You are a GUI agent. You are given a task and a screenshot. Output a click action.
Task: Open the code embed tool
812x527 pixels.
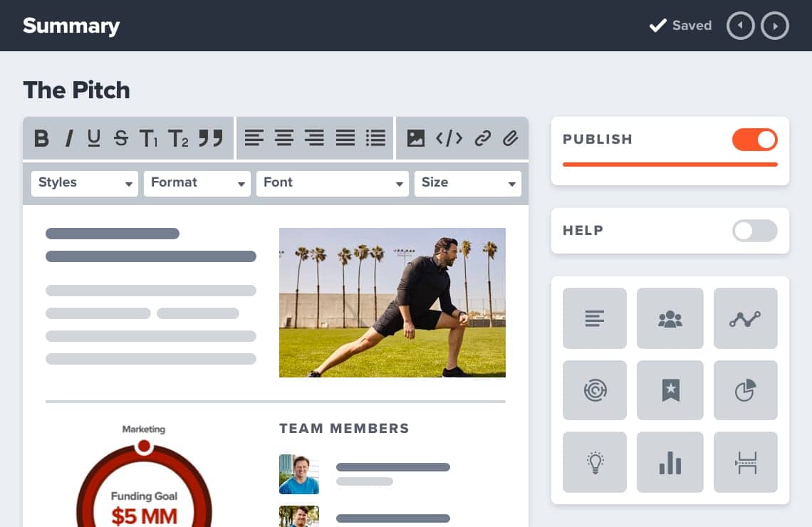(449, 139)
